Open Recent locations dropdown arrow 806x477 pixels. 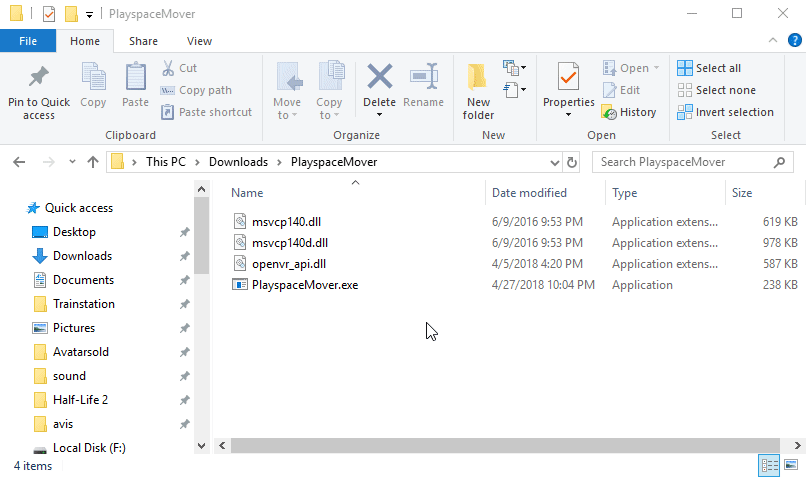click(72, 162)
